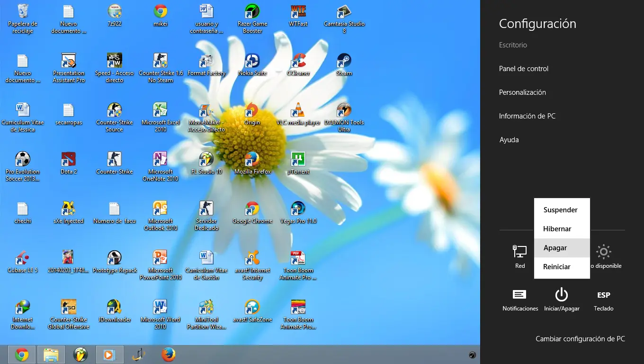Click Cambiar configuración de PC

[x=580, y=338]
